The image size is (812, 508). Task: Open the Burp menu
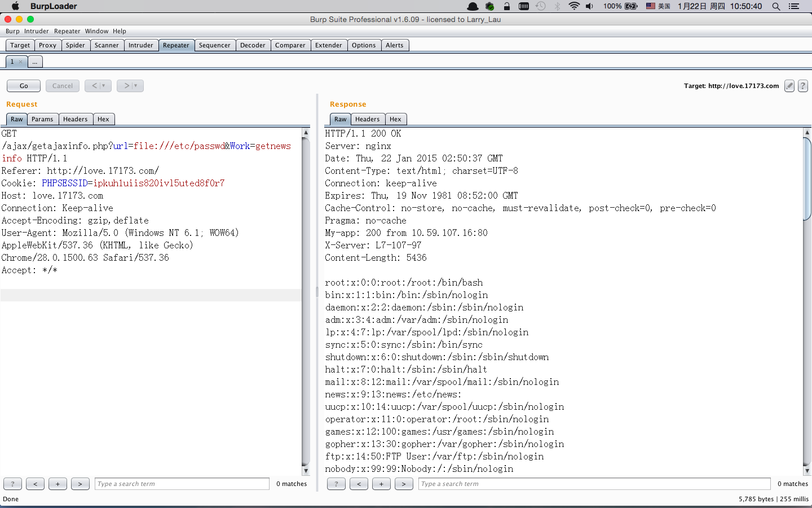click(x=12, y=31)
